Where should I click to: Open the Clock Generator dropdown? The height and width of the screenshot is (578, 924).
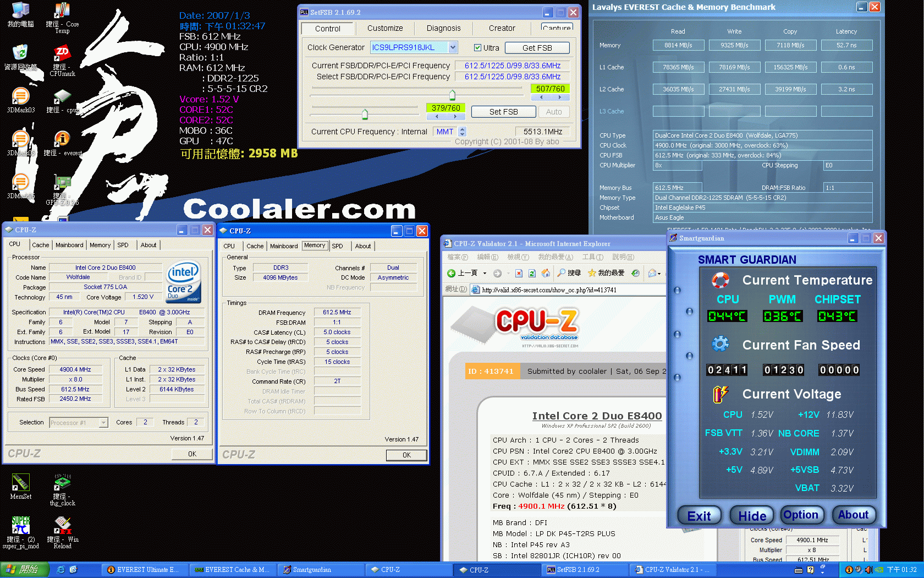pyautogui.click(x=453, y=47)
